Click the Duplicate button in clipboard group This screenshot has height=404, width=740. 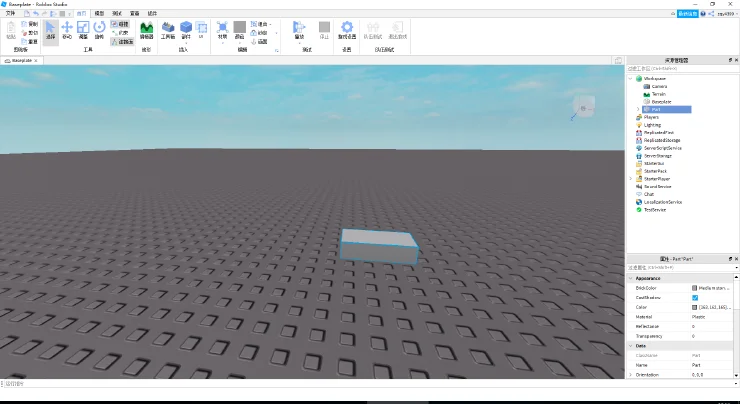30,42
